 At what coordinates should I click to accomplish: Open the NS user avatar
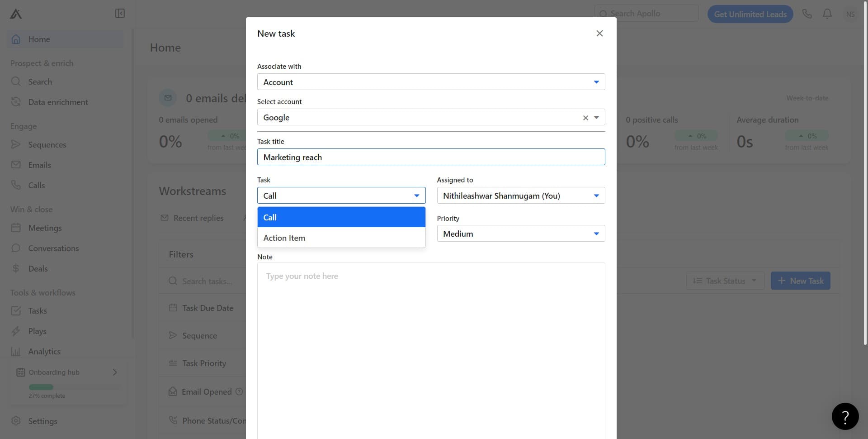850,14
